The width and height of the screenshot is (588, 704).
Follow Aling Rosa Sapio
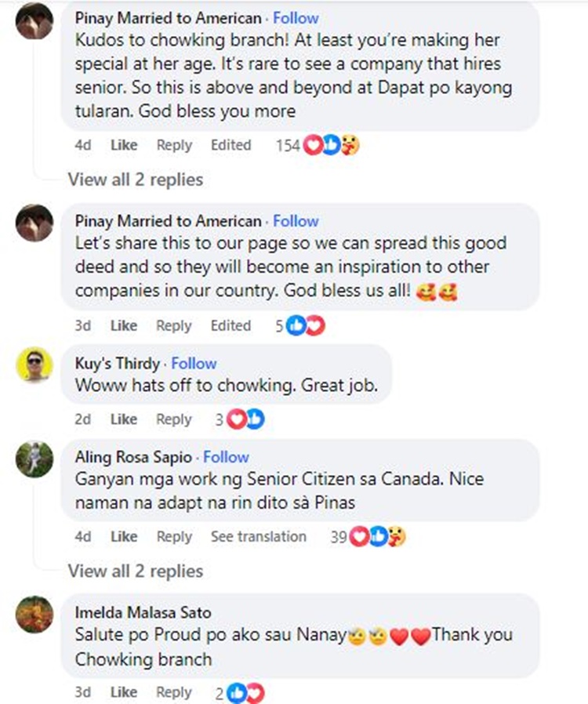coord(226,457)
